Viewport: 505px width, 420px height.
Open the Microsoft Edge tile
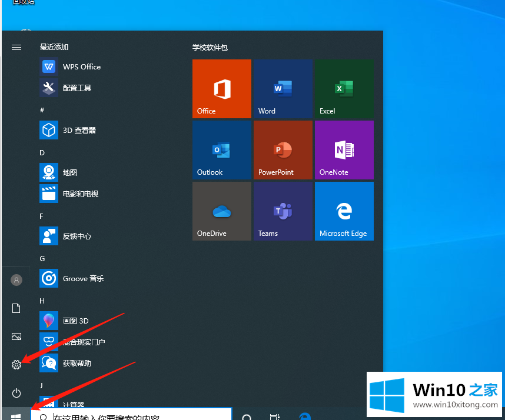(344, 211)
